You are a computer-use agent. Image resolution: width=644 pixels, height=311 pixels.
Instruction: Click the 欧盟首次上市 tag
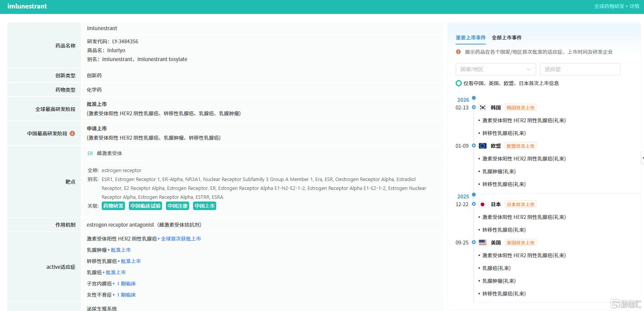tap(520, 146)
